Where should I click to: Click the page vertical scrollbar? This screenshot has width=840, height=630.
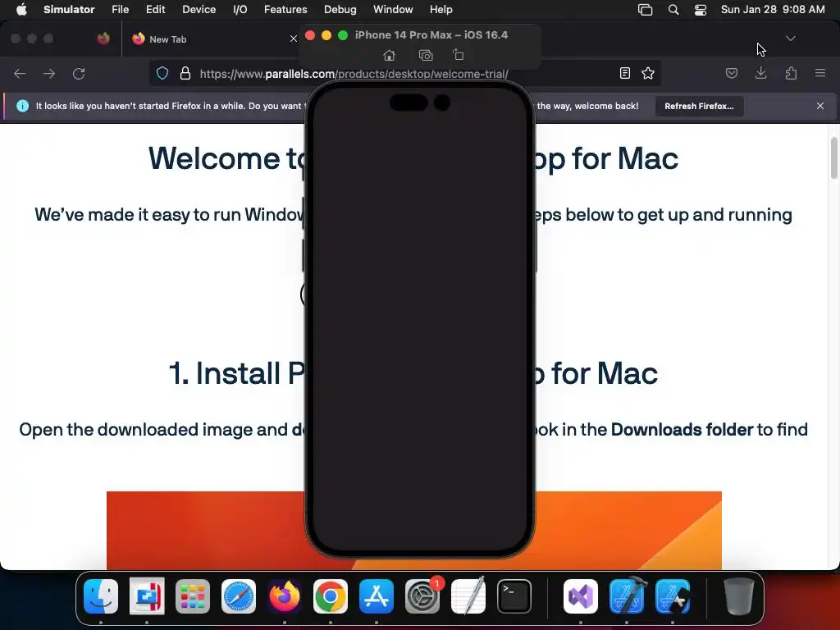834,158
